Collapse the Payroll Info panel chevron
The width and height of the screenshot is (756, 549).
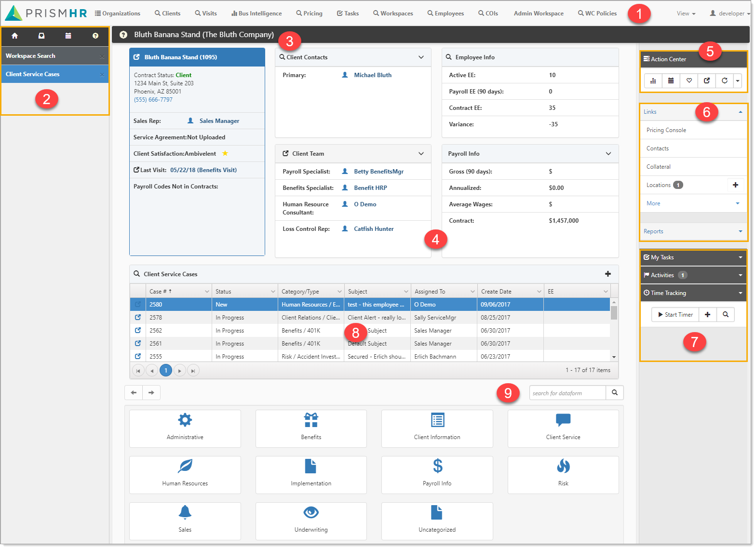tap(608, 153)
